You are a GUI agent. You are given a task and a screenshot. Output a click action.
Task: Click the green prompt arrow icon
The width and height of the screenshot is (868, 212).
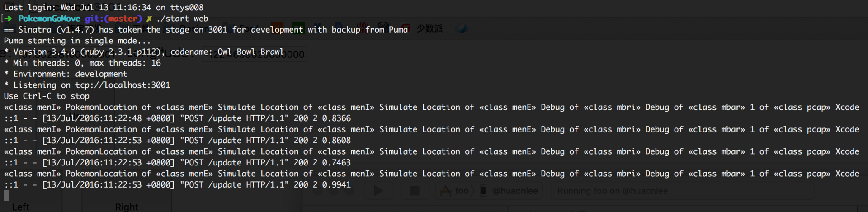[8, 19]
